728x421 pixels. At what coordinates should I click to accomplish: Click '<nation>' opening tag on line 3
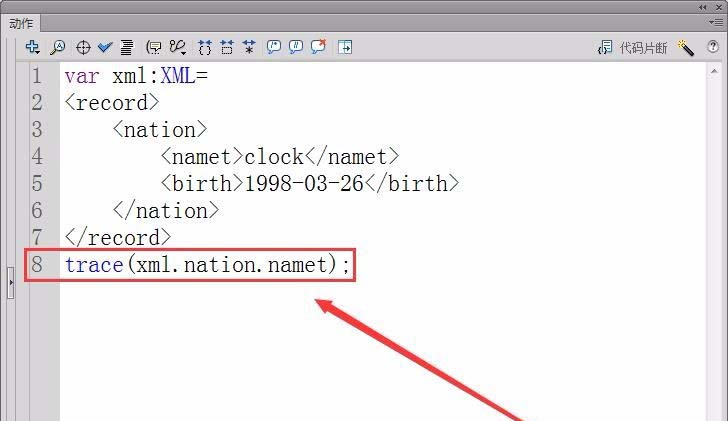160,130
